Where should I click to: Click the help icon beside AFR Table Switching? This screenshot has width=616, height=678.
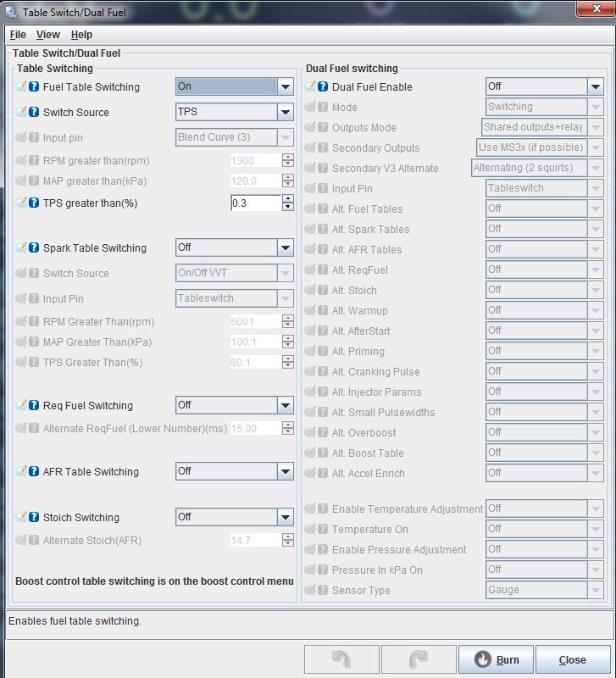[34, 471]
